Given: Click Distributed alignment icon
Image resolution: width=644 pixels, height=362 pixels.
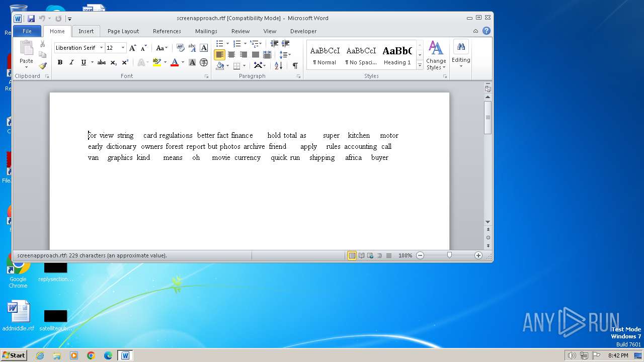Looking at the screenshot, I should coord(267,55).
